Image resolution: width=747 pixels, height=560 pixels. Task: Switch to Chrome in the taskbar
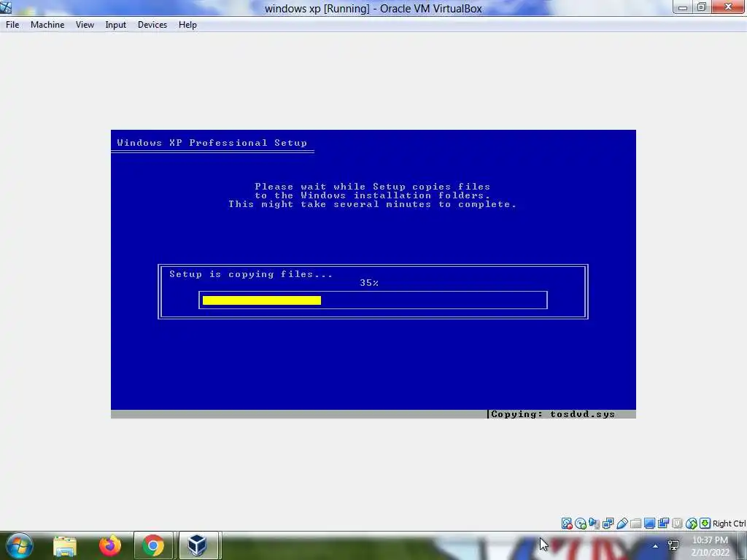[x=153, y=545]
